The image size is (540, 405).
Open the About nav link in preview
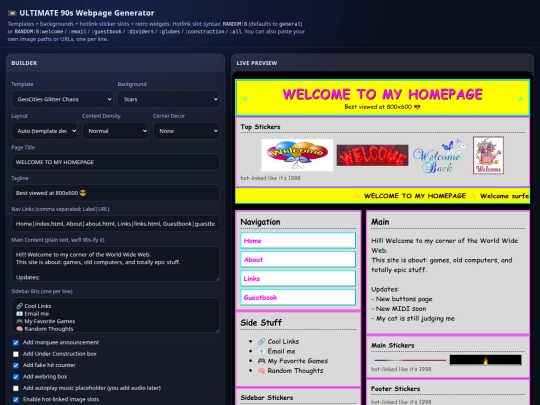[298, 259]
